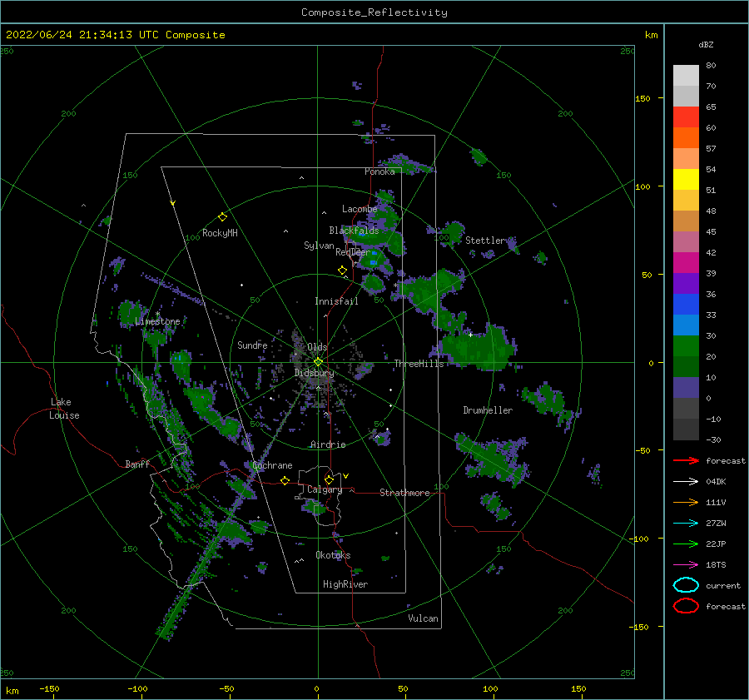Click the Okotoks town label
Image resolution: width=749 pixels, height=700 pixels.
pyautogui.click(x=333, y=555)
